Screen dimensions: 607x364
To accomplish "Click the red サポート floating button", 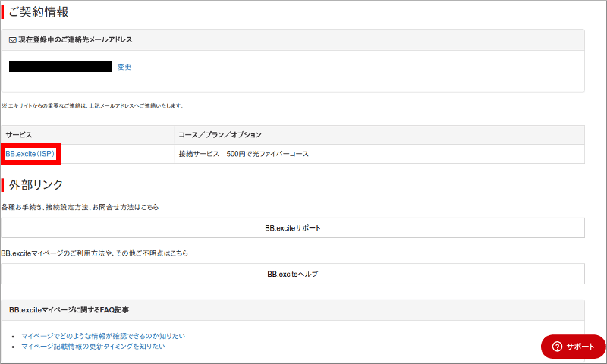I will tap(573, 347).
